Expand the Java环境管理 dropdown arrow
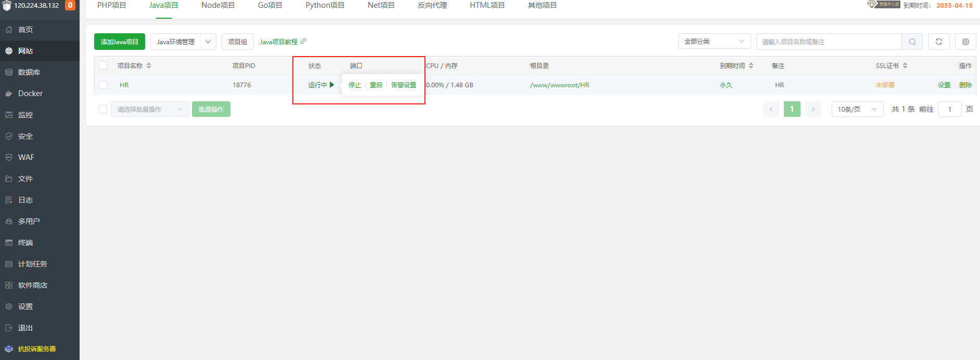Screen dimensions: 980x360 tap(208, 42)
